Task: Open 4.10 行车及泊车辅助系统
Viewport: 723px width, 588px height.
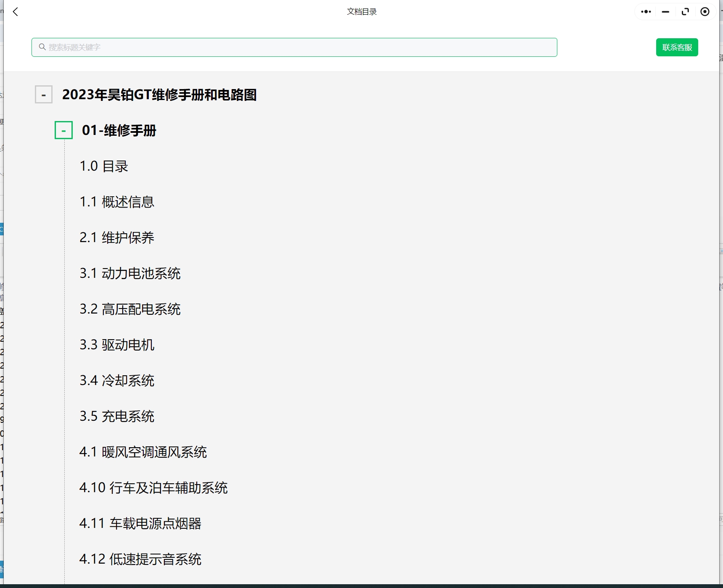Action: 154,488
